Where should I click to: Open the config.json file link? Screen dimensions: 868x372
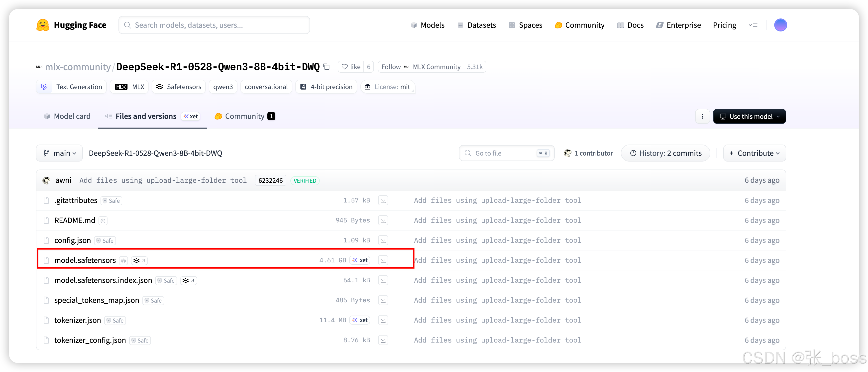click(x=72, y=240)
